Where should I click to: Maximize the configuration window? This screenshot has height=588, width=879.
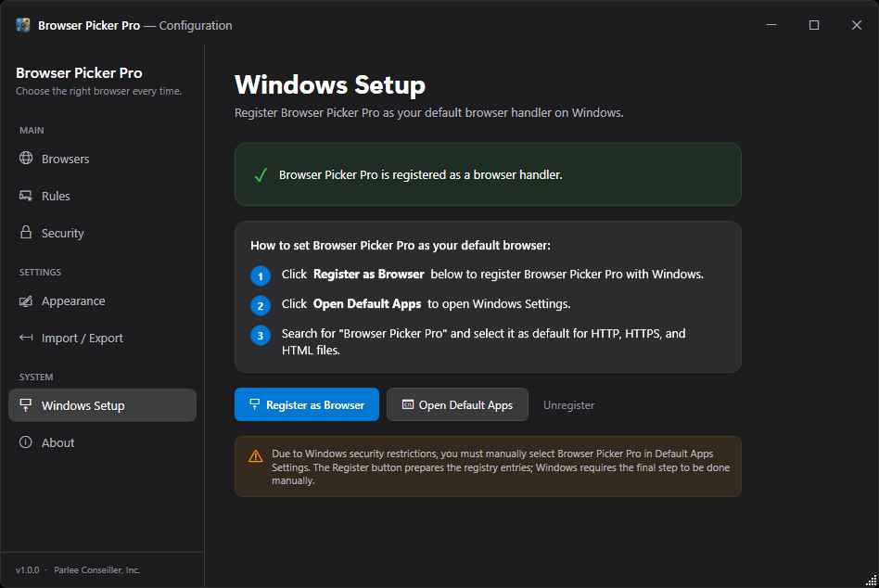point(814,25)
